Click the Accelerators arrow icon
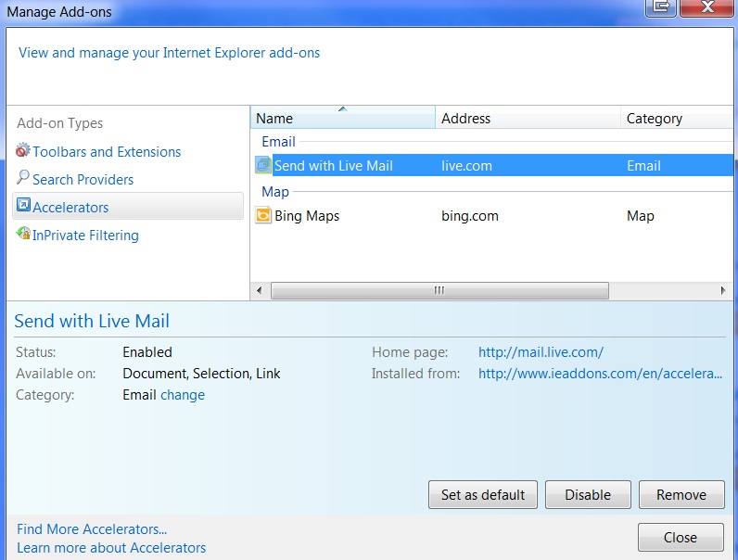Image resolution: width=738 pixels, height=560 pixels. click(x=23, y=205)
